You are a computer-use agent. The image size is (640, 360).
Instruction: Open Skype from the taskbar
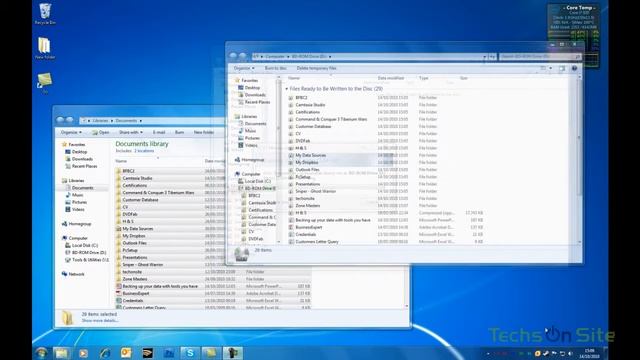190,353
